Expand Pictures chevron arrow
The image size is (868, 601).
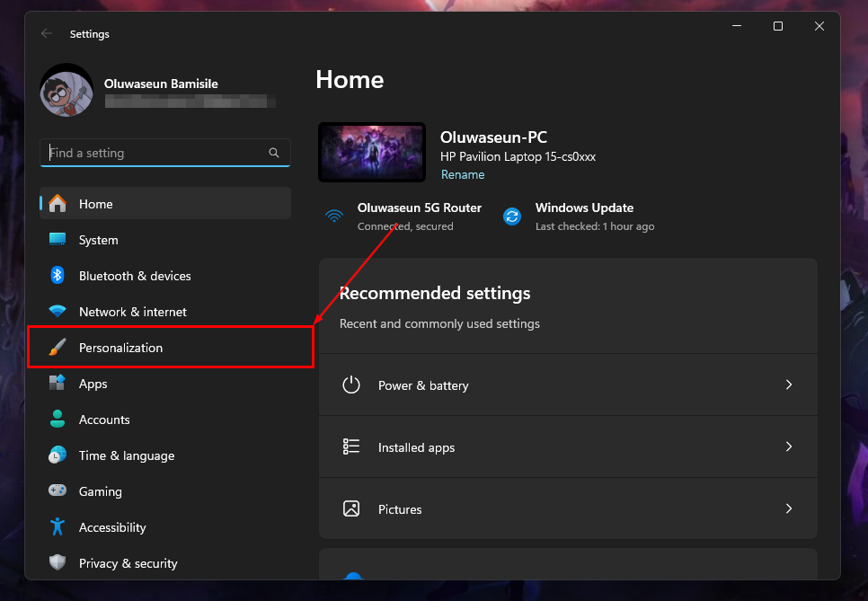(x=789, y=508)
